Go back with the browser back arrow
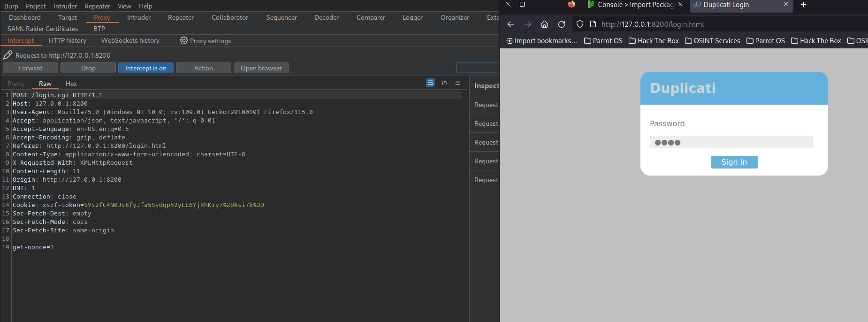Screen dimensions: 868x322 [x=511, y=24]
